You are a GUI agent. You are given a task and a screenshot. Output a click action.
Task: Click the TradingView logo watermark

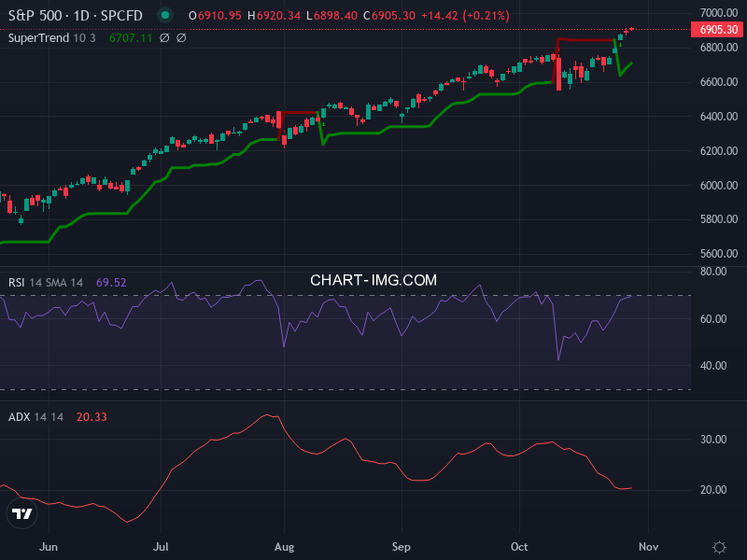tap(23, 513)
